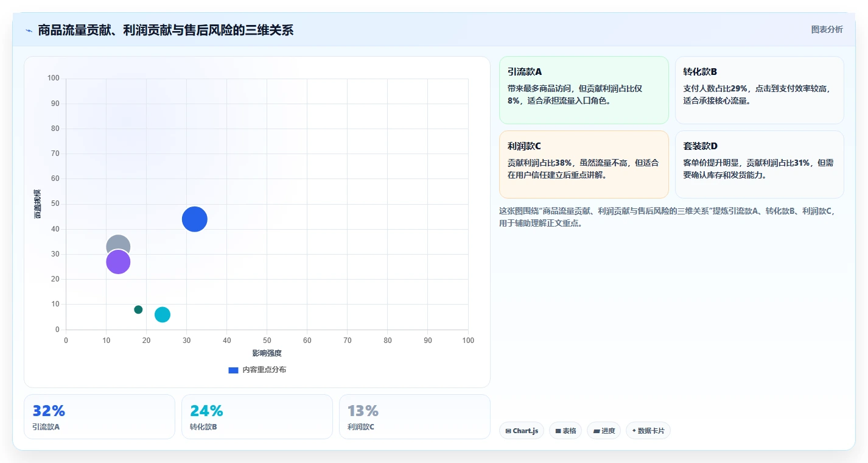
Task: Click the lightning icon beside the title
Action: click(29, 30)
